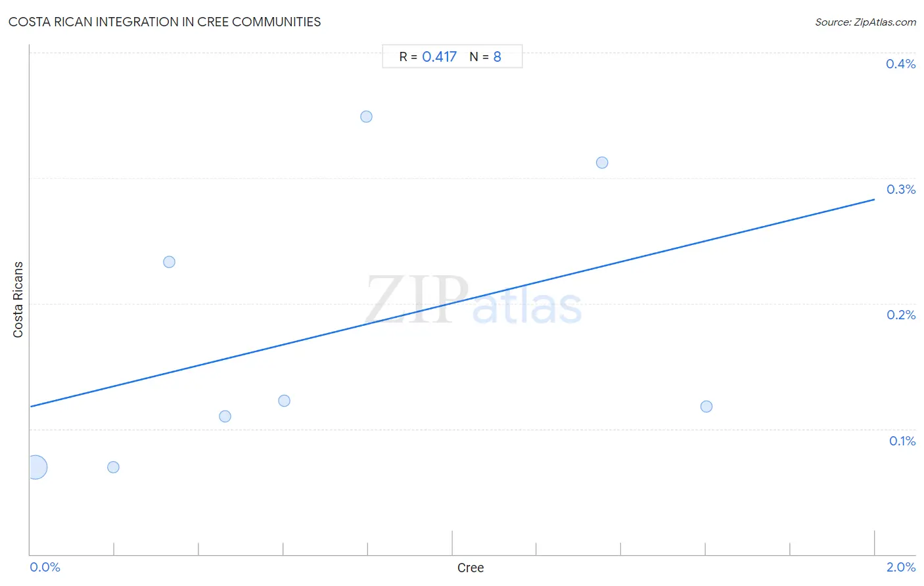Screen dimensions: 924x586
Task: Click the 2.0% x-axis tick label
Action: pos(901,567)
